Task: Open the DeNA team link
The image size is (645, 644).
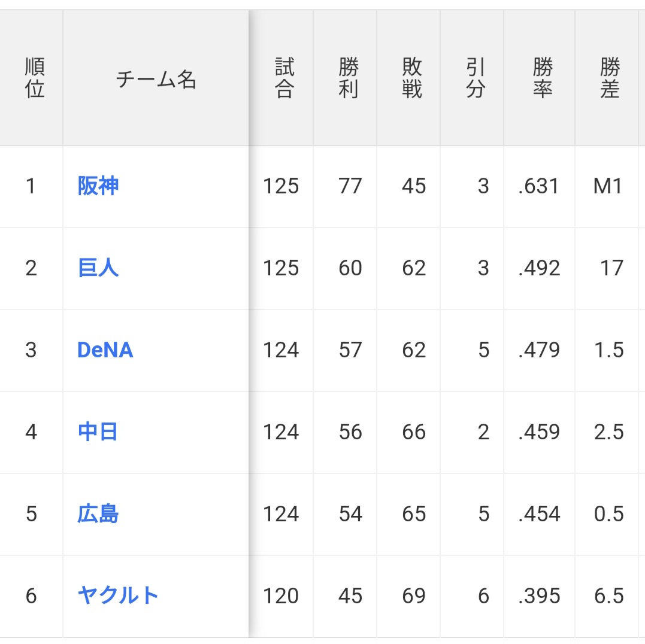Action: pyautogui.click(x=105, y=350)
